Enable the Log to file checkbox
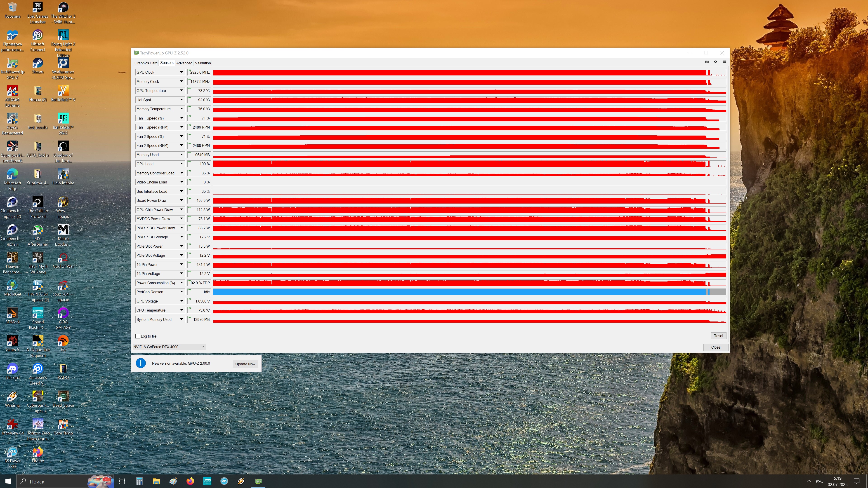This screenshot has height=488, width=868. click(x=137, y=336)
